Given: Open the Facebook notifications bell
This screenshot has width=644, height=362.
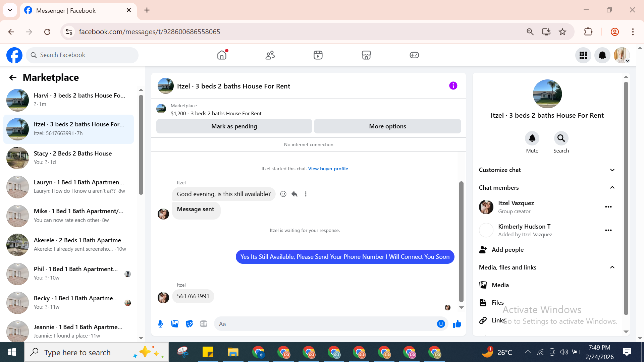Looking at the screenshot, I should pyautogui.click(x=602, y=55).
